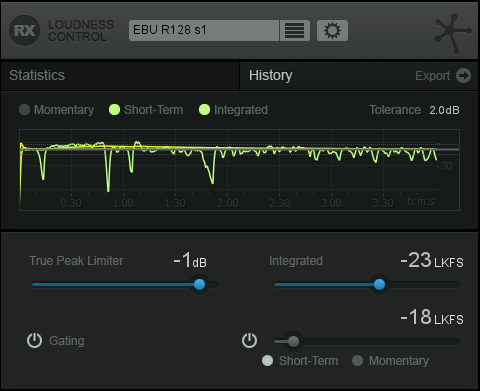Click the Gating label
This screenshot has width=480, height=391.
[x=67, y=341]
